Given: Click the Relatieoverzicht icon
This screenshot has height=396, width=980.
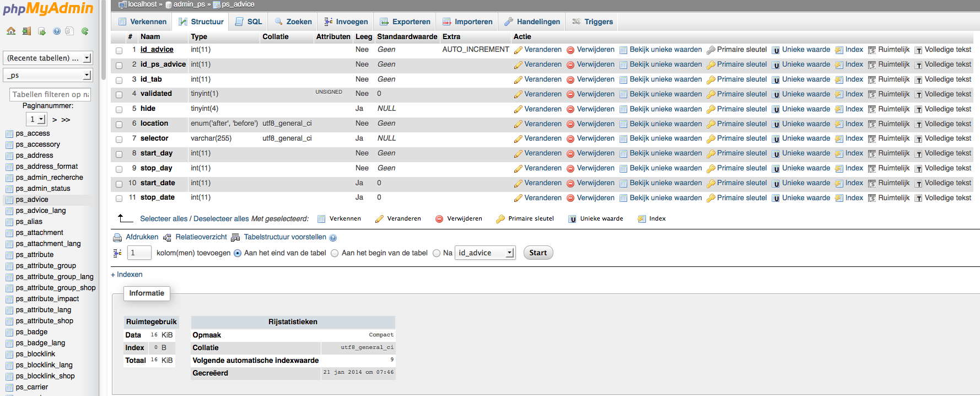Looking at the screenshot, I should (x=167, y=238).
